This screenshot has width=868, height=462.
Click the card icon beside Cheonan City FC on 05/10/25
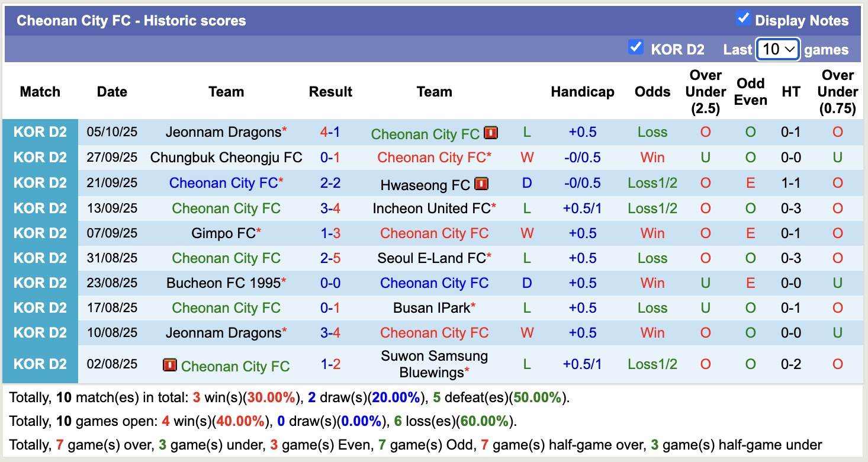pyautogui.click(x=491, y=134)
